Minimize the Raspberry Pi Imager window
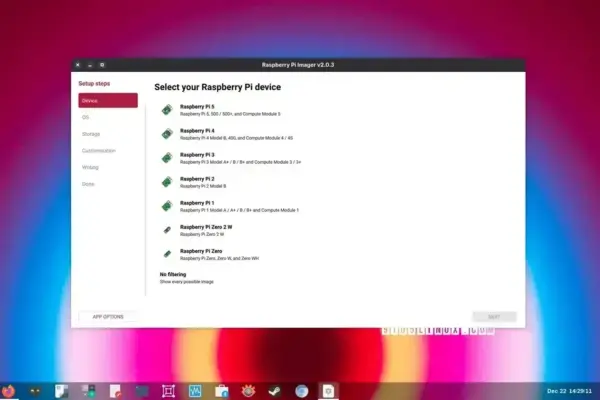This screenshot has width=600, height=400. click(90, 65)
